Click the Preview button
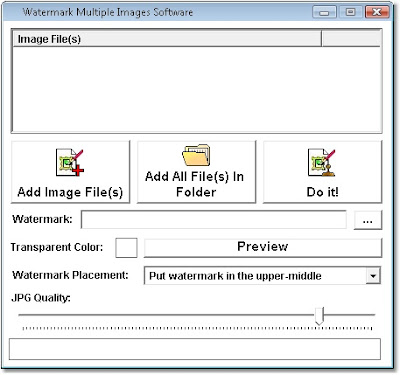The image size is (400, 375). click(x=263, y=248)
